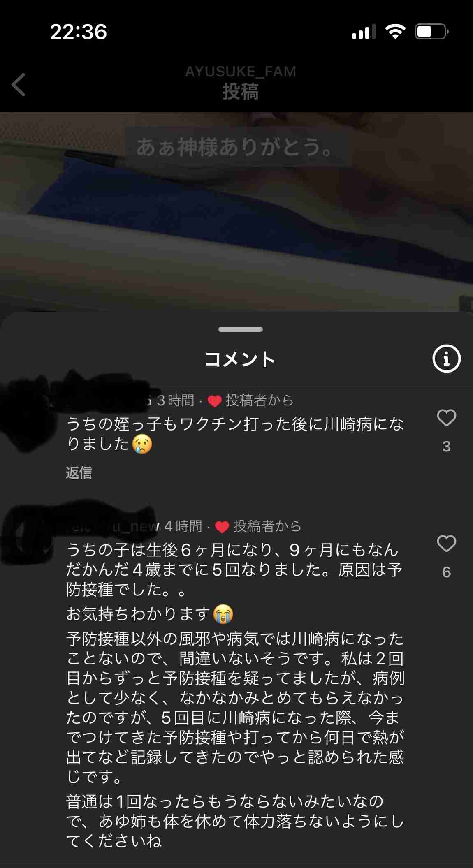Tap the like count 3
473x868 pixels.
446,446
